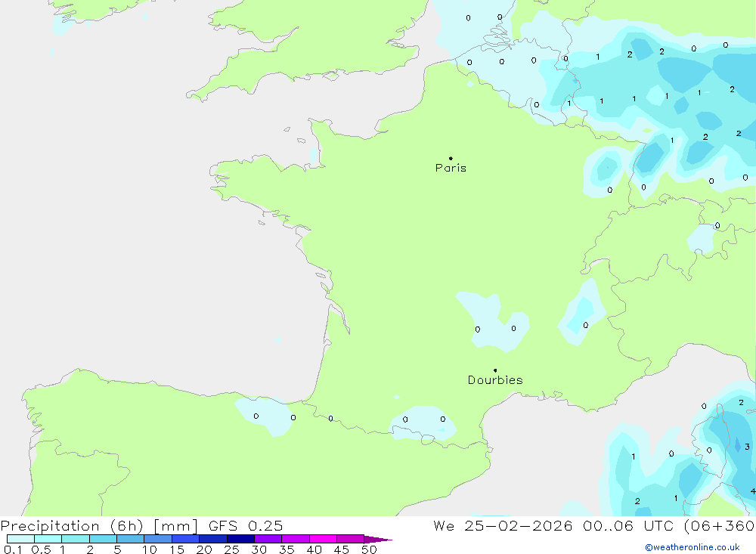Pick the 15–20 mm blue legend swatch

186,539
